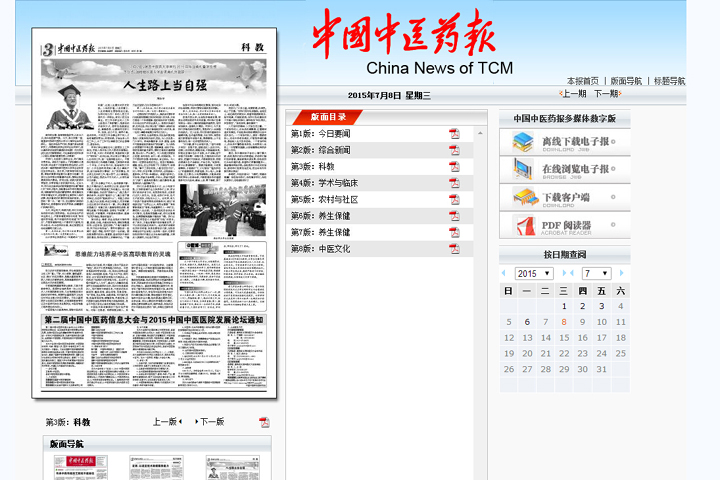Open PDF icon for 第1版 今日要闻
Screen dimensions: 720x480
tap(454, 134)
